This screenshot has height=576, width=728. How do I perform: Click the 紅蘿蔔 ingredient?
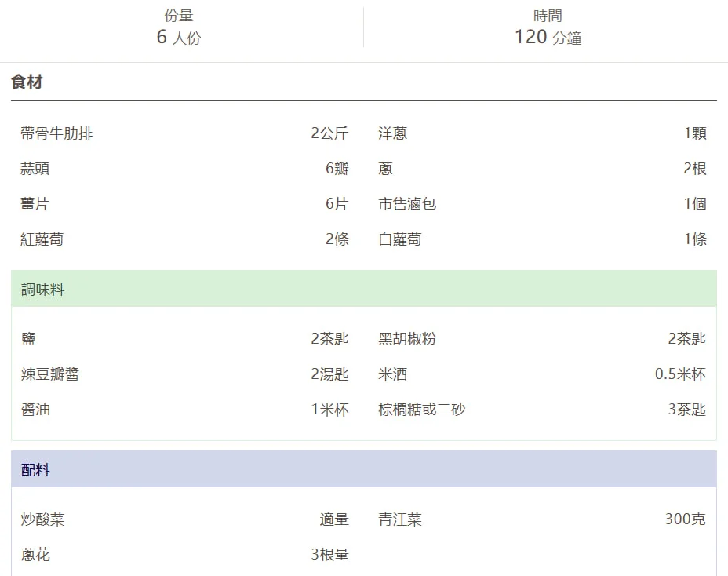pyautogui.click(x=42, y=239)
